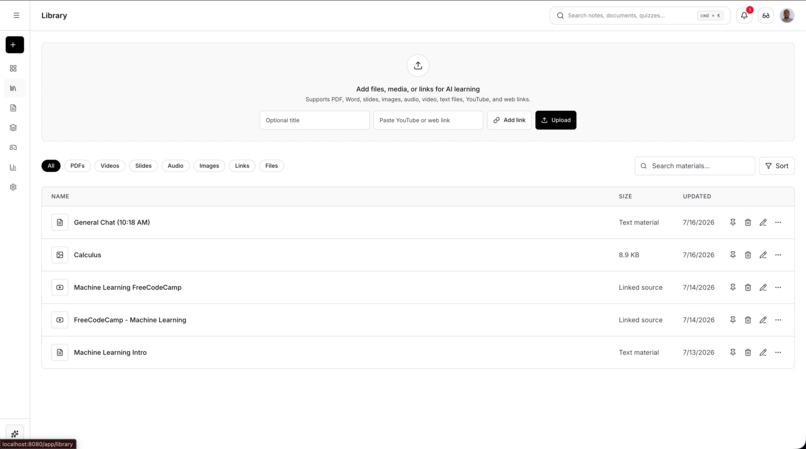Pin the Calculus row
806x449 pixels.
732,255
